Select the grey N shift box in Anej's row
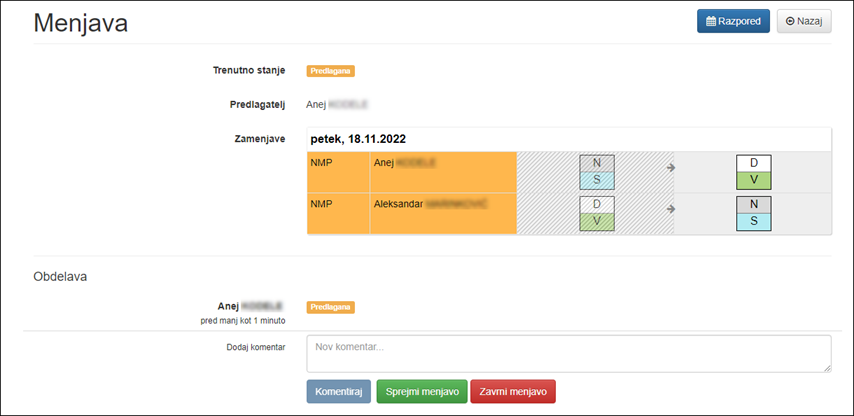This screenshot has width=854, height=416. tap(596, 163)
